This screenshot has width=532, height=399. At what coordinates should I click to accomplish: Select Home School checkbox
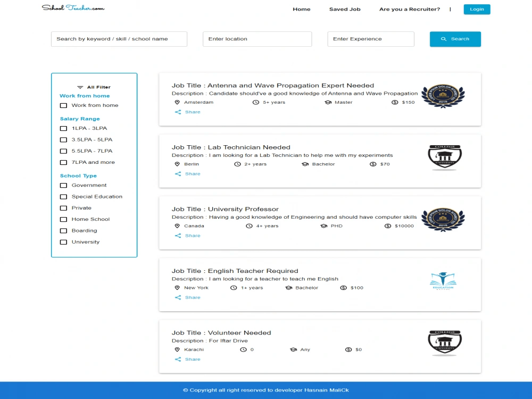[63, 220]
